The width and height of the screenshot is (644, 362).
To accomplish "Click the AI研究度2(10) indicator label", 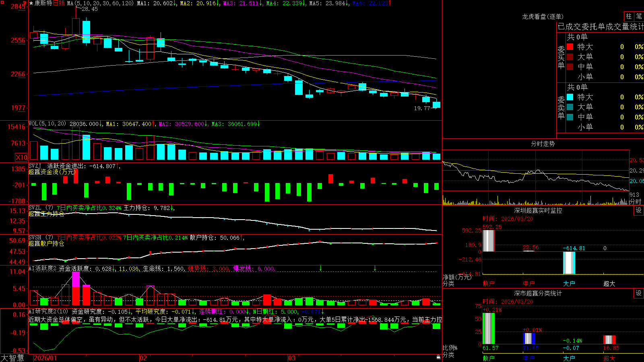I will 48,311.
